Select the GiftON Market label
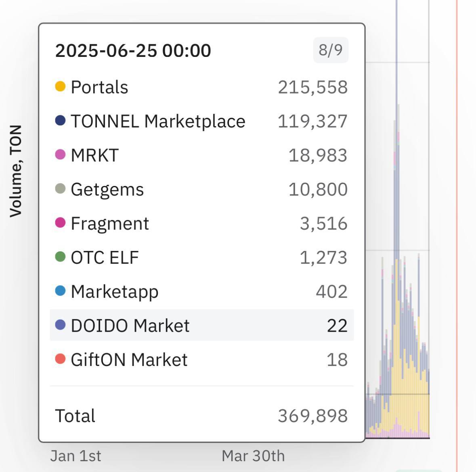This screenshot has width=476, height=472. [129, 360]
